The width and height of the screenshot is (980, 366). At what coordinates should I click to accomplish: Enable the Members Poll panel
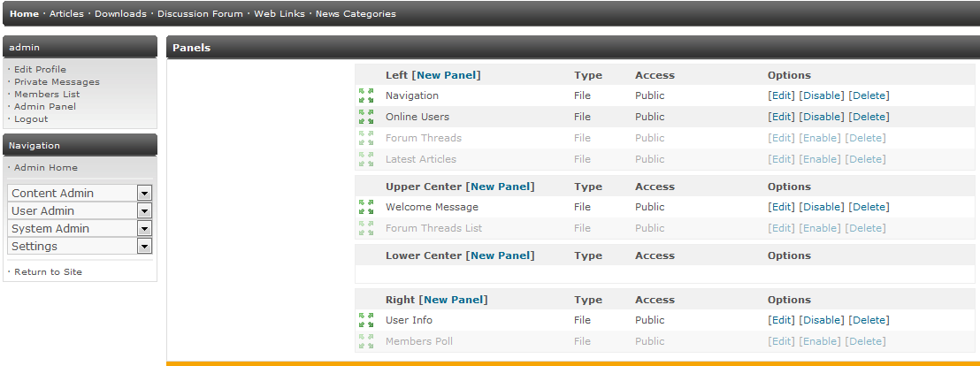click(x=820, y=341)
